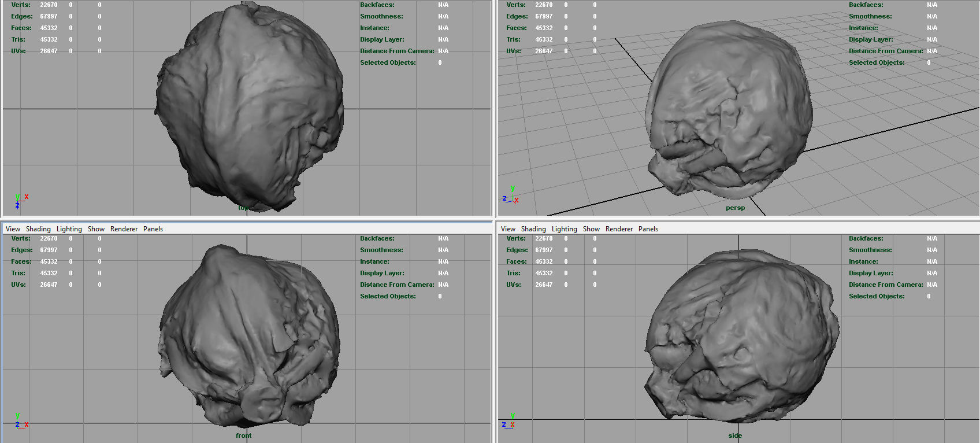Image resolution: width=980 pixels, height=443 pixels.
Task: Open the Renderer menu of the side view panel
Action: 619,229
